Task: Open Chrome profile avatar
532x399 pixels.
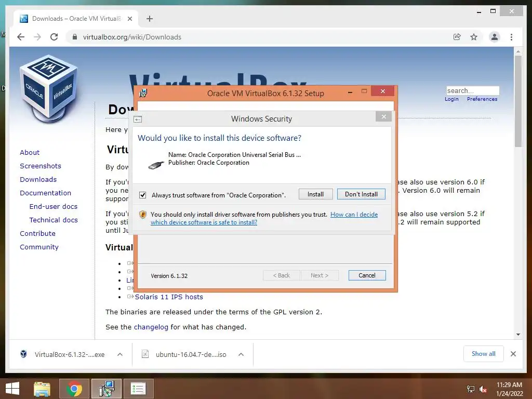Action: [x=495, y=37]
